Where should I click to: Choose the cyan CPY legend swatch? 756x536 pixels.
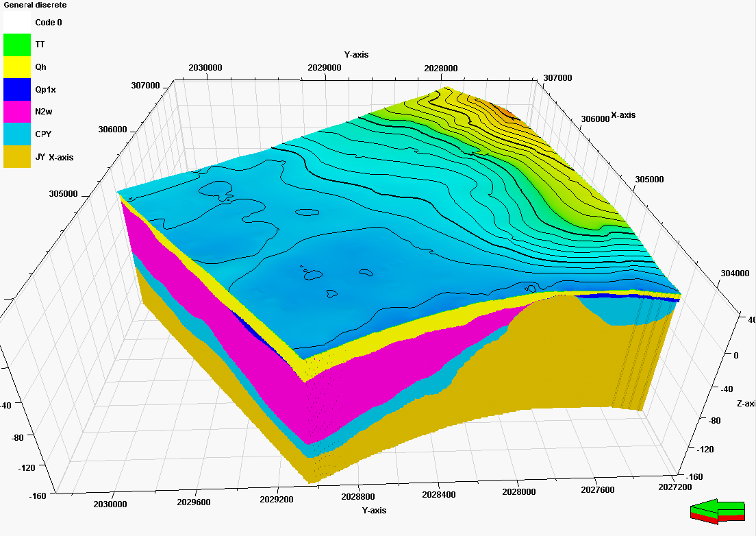[x=16, y=134]
